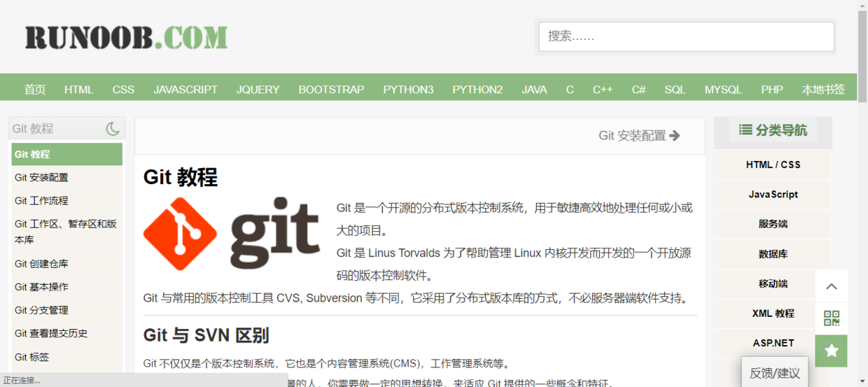
Task: Open JavaScript category in 分类导航
Action: click(773, 195)
